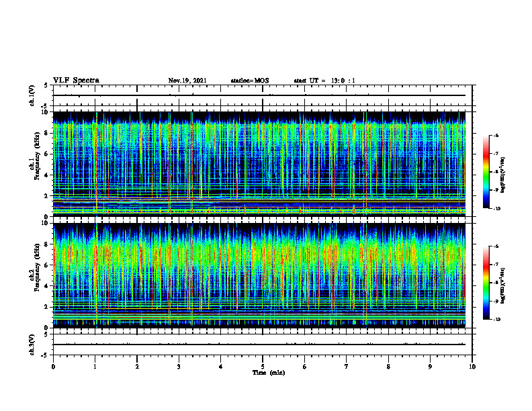This screenshot has width=532, height=411.
Task: Click the ch.2 "Frequency (kHz)" axis label
Action: point(38,267)
